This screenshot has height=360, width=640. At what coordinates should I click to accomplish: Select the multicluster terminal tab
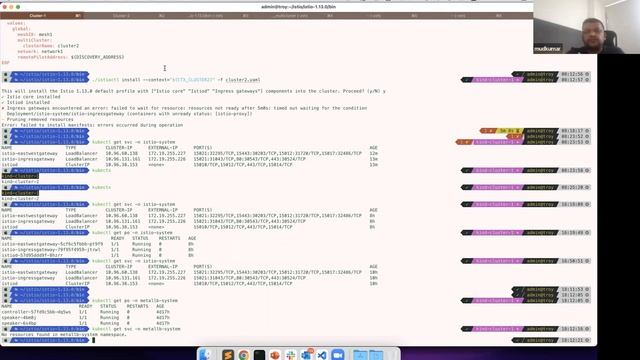tap(294, 16)
